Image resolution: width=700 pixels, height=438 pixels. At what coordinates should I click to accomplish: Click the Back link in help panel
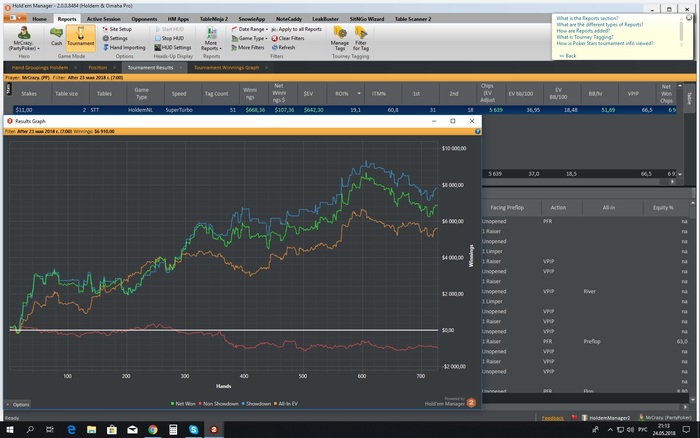click(x=568, y=56)
